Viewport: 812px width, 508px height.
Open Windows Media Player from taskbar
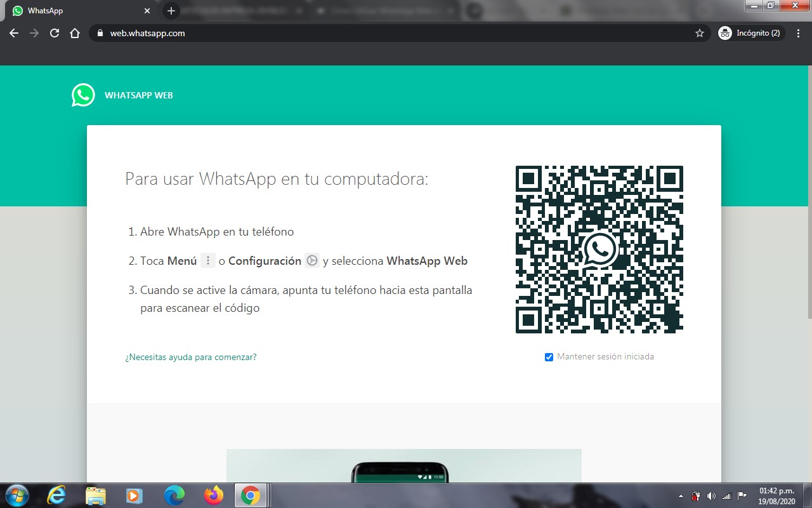(134, 495)
